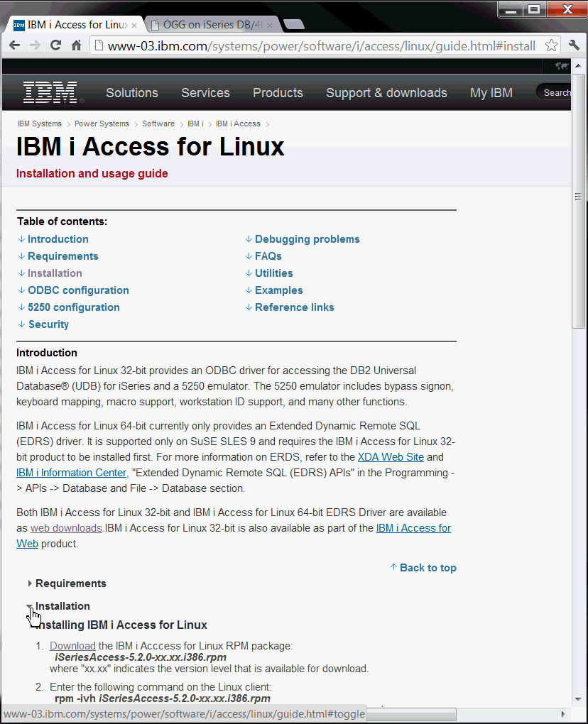Bookmark this page with the star
The height and width of the screenshot is (724, 588).
click(x=551, y=46)
